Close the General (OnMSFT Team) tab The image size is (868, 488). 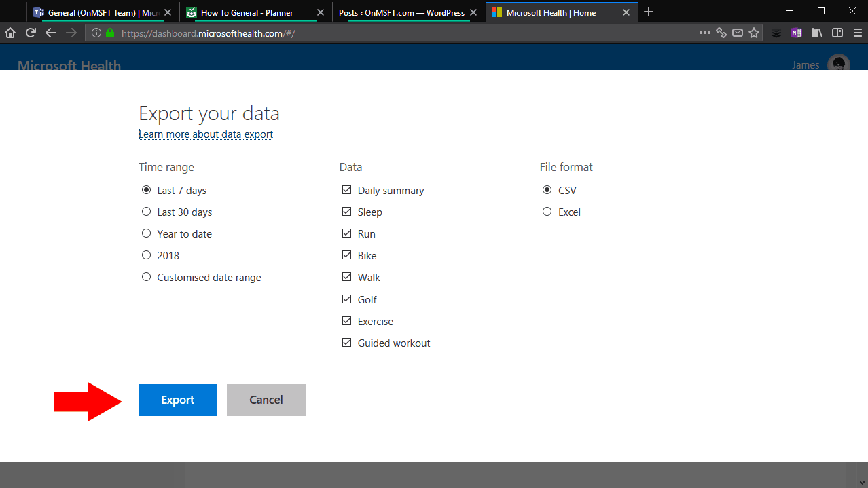click(x=168, y=12)
